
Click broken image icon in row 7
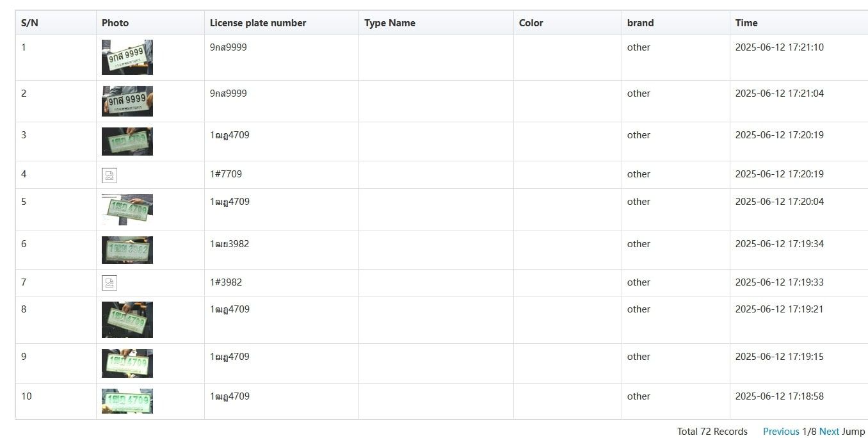[x=109, y=283]
